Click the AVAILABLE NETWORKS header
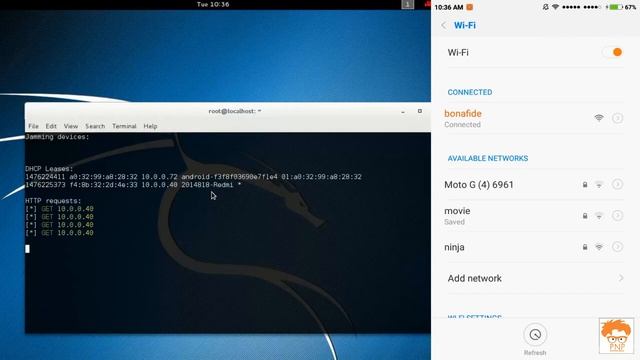Viewport: 640px width, 360px height. click(488, 158)
